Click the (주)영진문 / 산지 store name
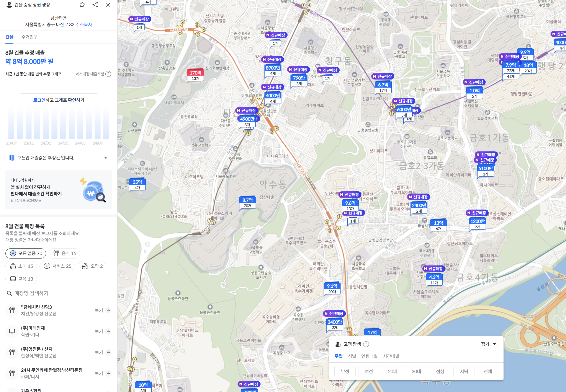The width and height of the screenshot is (566, 392). 37,349
